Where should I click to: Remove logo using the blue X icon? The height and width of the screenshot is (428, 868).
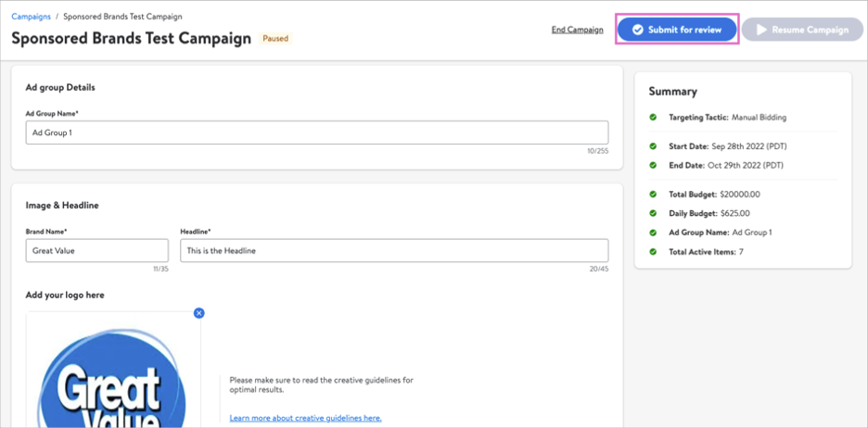198,313
